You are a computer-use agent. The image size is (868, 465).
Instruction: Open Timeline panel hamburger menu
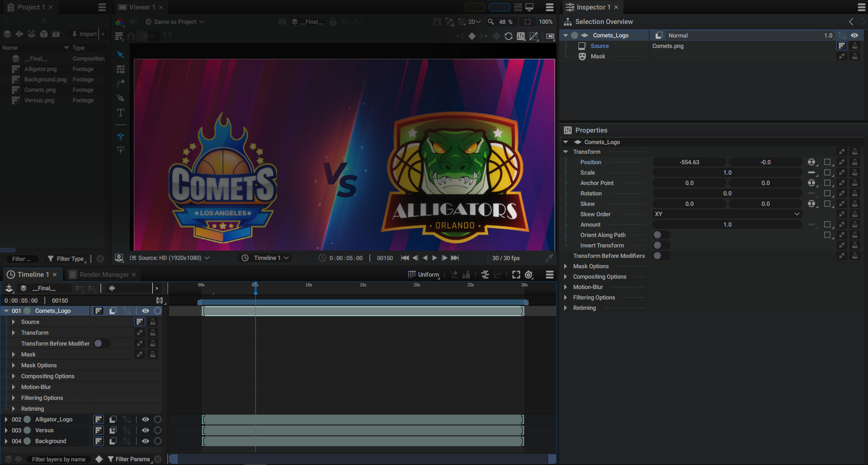click(550, 275)
